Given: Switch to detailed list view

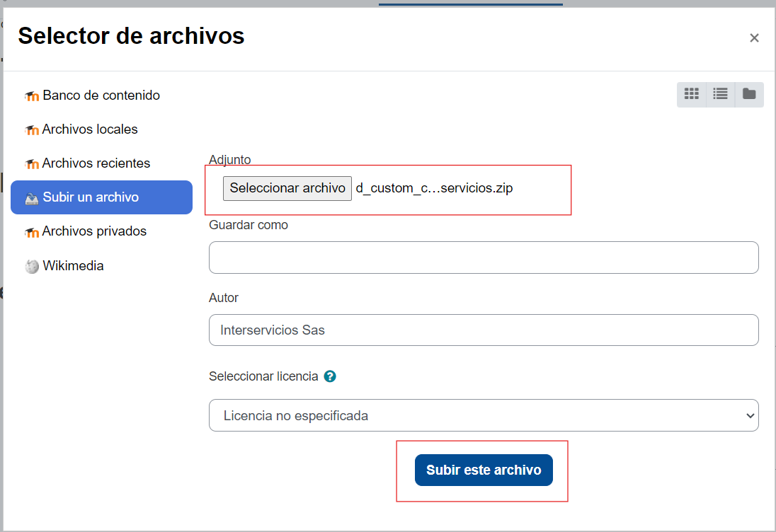Looking at the screenshot, I should point(720,94).
